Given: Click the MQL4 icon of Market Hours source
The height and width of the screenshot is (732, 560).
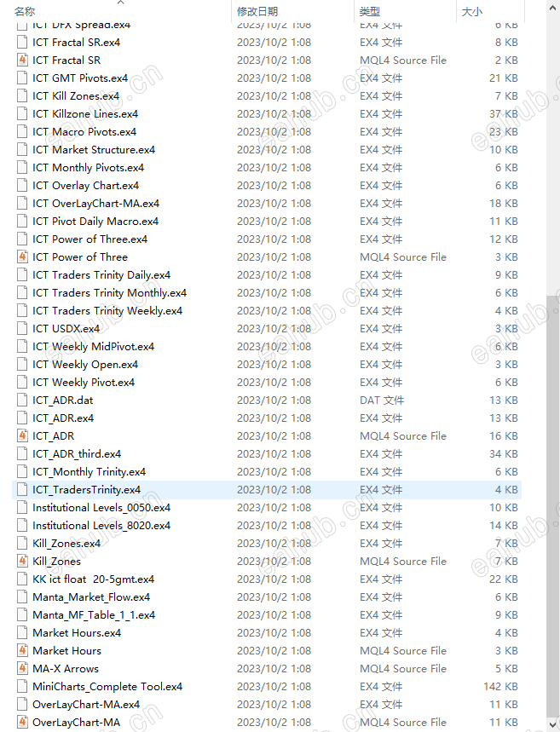Looking at the screenshot, I should (22, 650).
